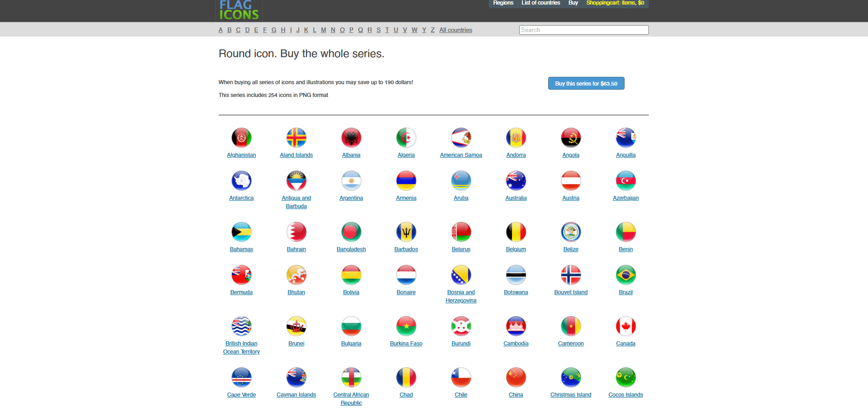Open the Regions menu item

[x=503, y=3]
